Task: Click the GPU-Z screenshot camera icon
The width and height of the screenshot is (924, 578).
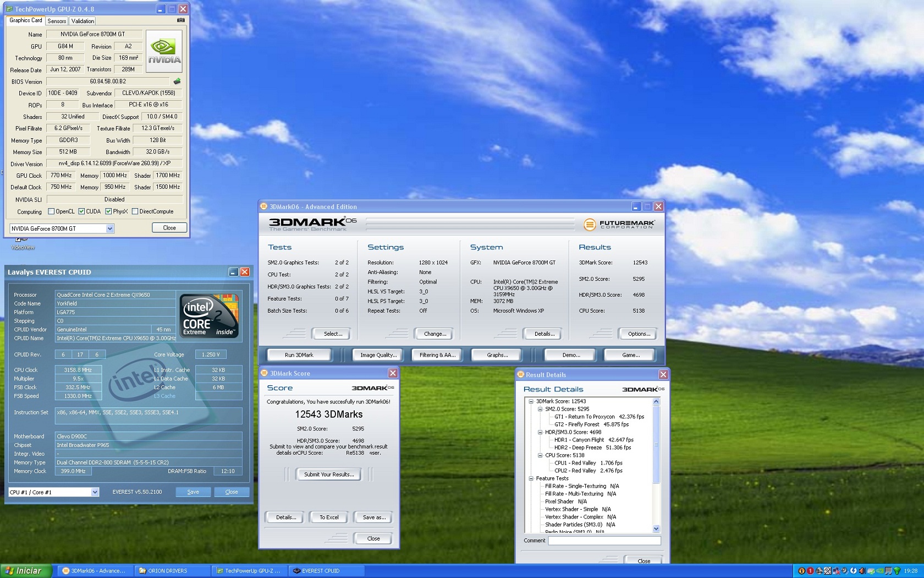Action: point(180,20)
